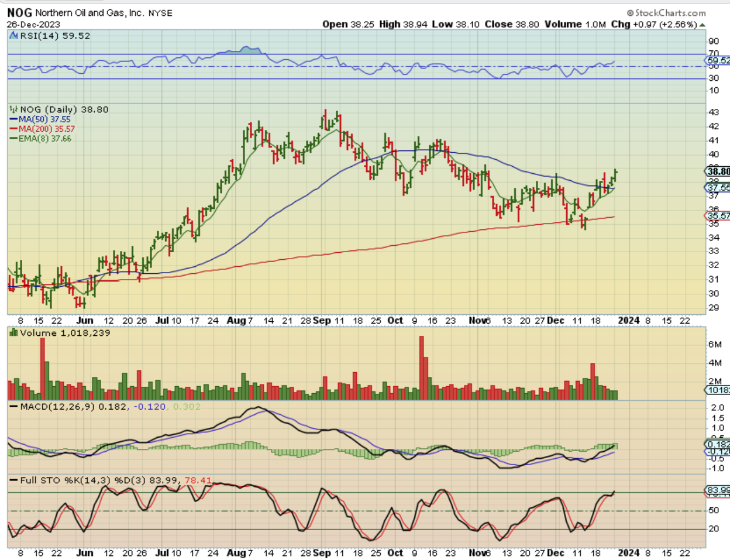
Task: Click the 40 price axis label
Action: coord(714,154)
